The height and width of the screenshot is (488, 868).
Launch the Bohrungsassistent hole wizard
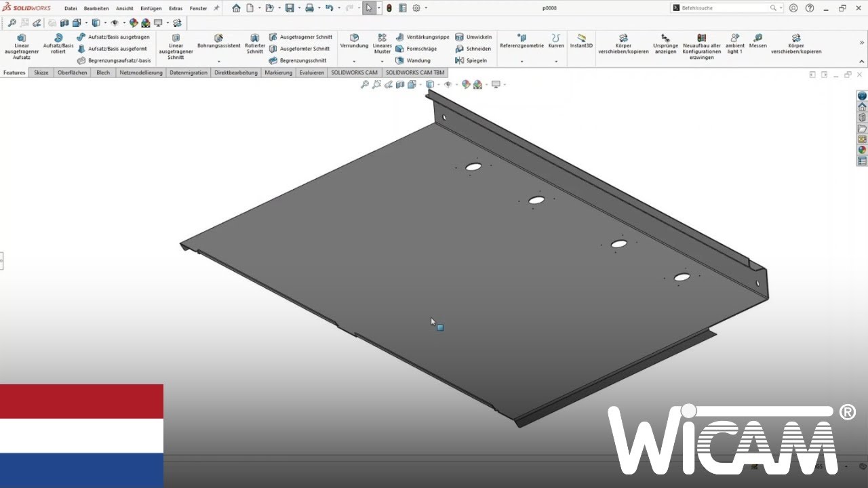218,41
